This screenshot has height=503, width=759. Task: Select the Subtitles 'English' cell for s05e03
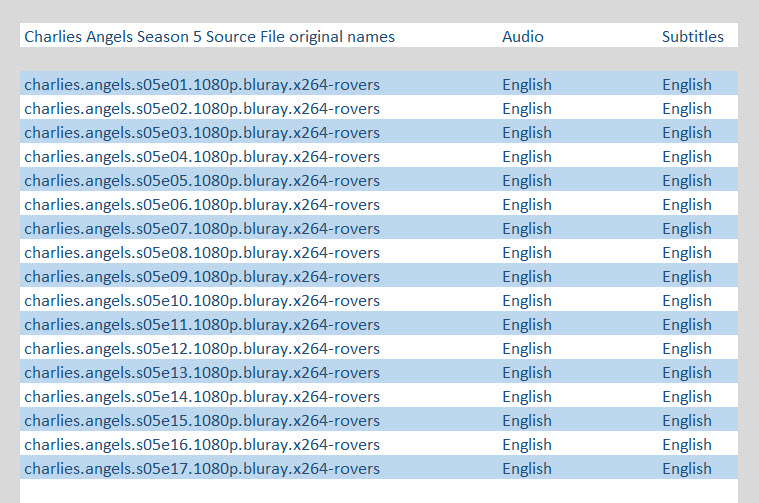[687, 133]
